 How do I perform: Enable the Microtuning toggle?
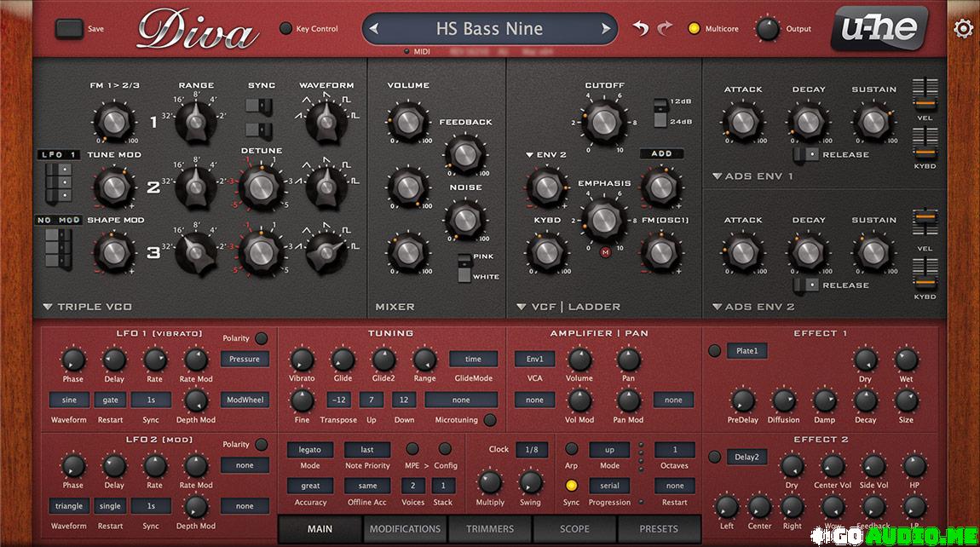click(490, 420)
